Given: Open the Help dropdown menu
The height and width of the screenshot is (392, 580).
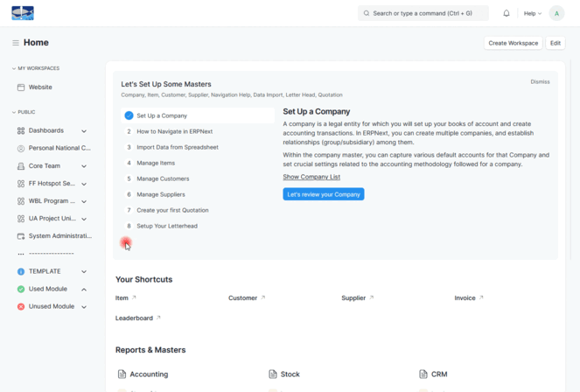Looking at the screenshot, I should tap(532, 13).
